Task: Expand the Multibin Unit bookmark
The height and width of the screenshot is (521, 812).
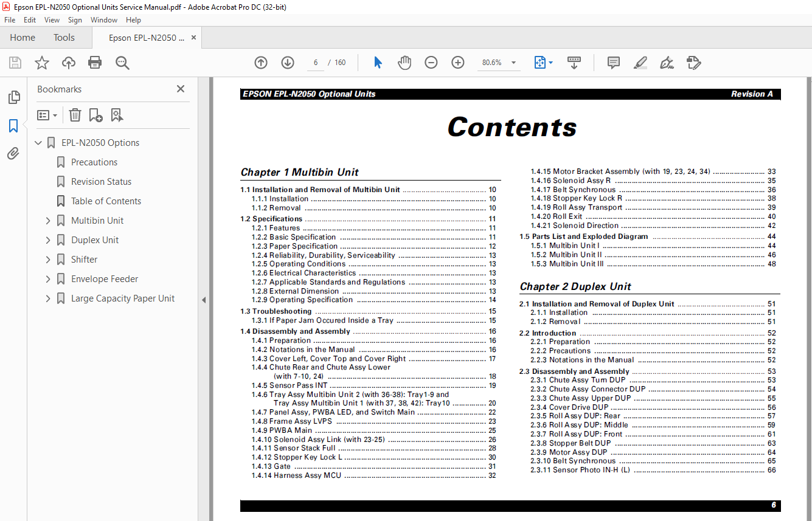Action: click(x=48, y=221)
